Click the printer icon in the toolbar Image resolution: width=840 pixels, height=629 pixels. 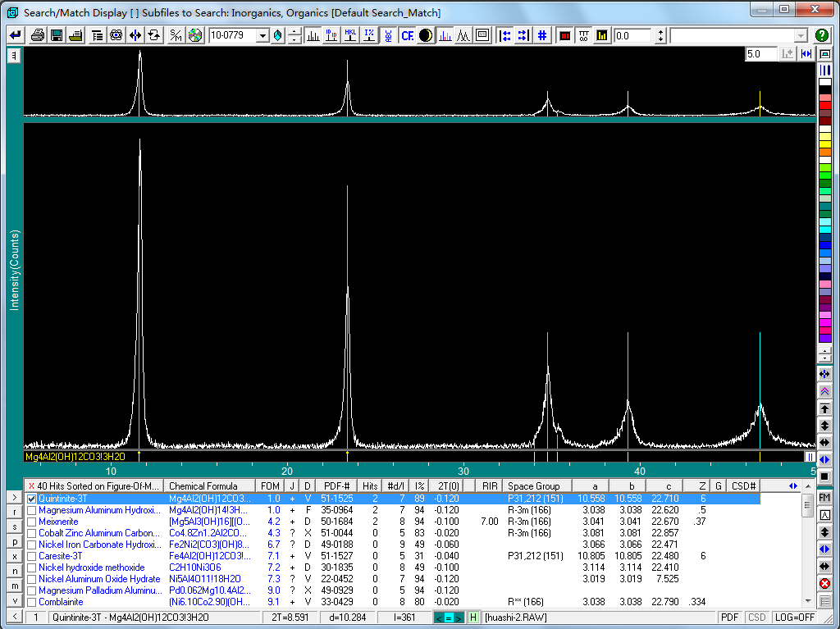[x=38, y=35]
